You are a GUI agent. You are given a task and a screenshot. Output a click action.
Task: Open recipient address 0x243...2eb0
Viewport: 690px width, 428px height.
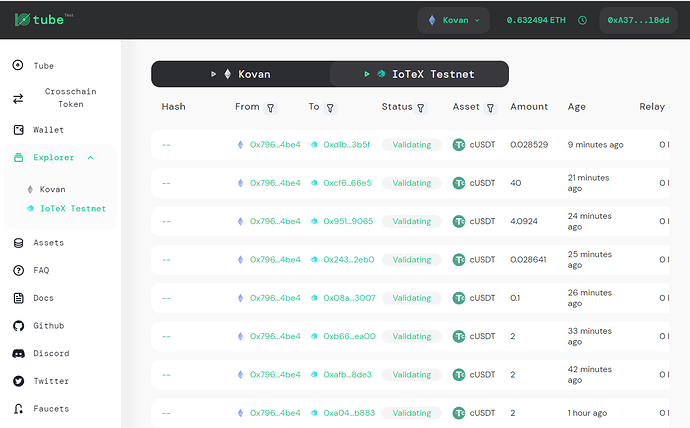(349, 260)
